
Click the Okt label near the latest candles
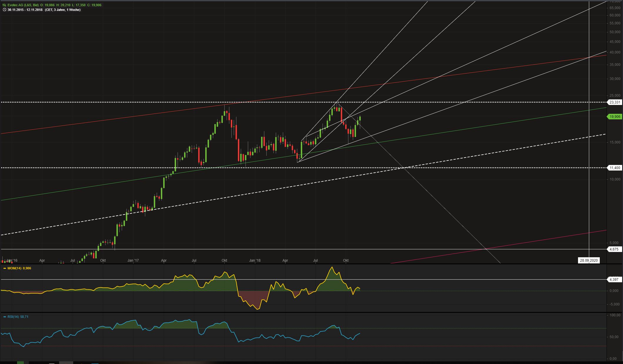346,261
